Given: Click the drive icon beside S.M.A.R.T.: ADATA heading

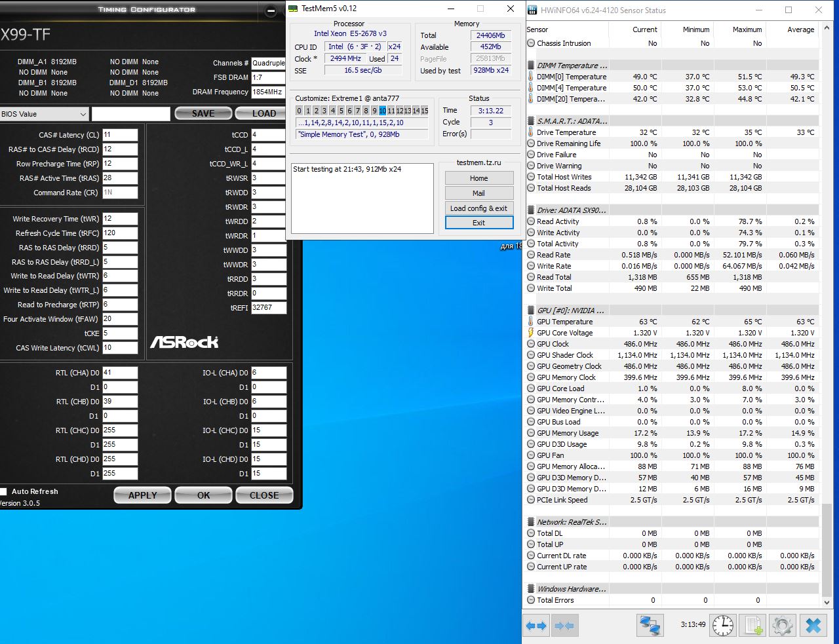Looking at the screenshot, I should [531, 121].
